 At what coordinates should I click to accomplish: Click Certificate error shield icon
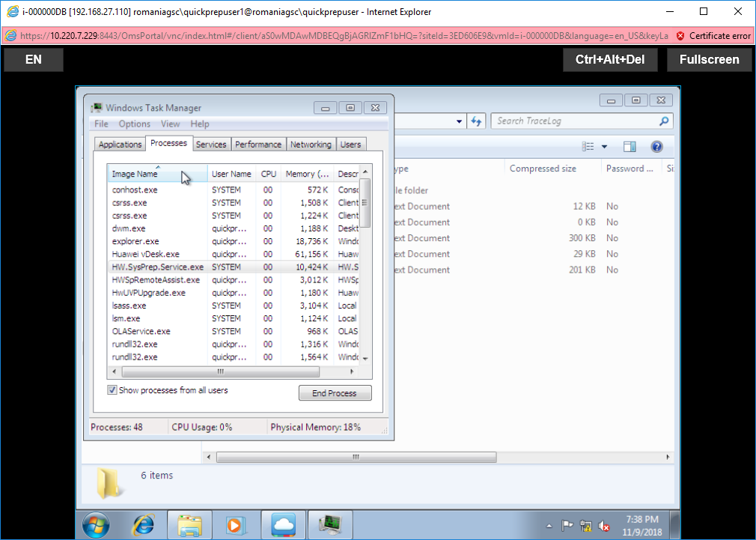[x=680, y=36]
